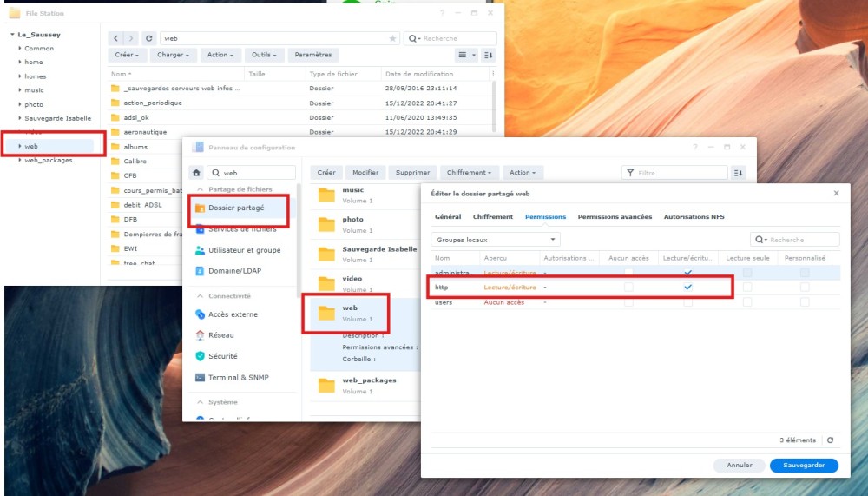This screenshot has height=496, width=868.
Task: Toggle Lecture seule for http group
Action: 747,287
